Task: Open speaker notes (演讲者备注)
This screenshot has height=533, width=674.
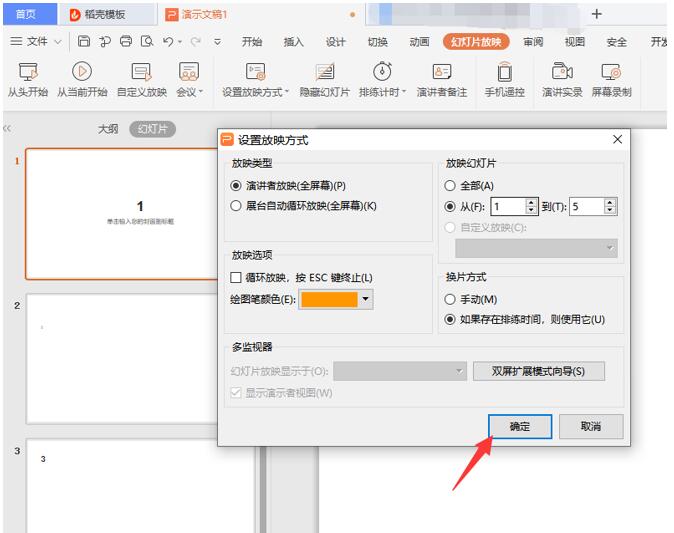Action: coord(442,80)
